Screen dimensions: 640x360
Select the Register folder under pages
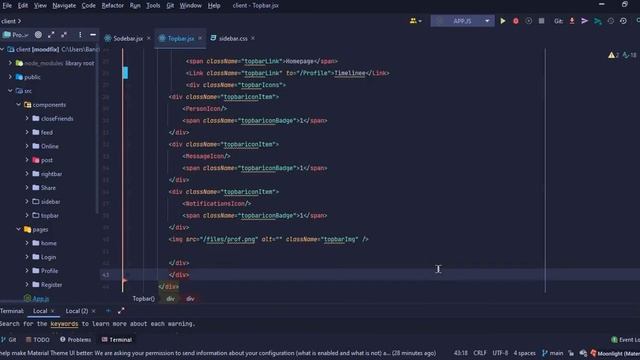click(51, 285)
